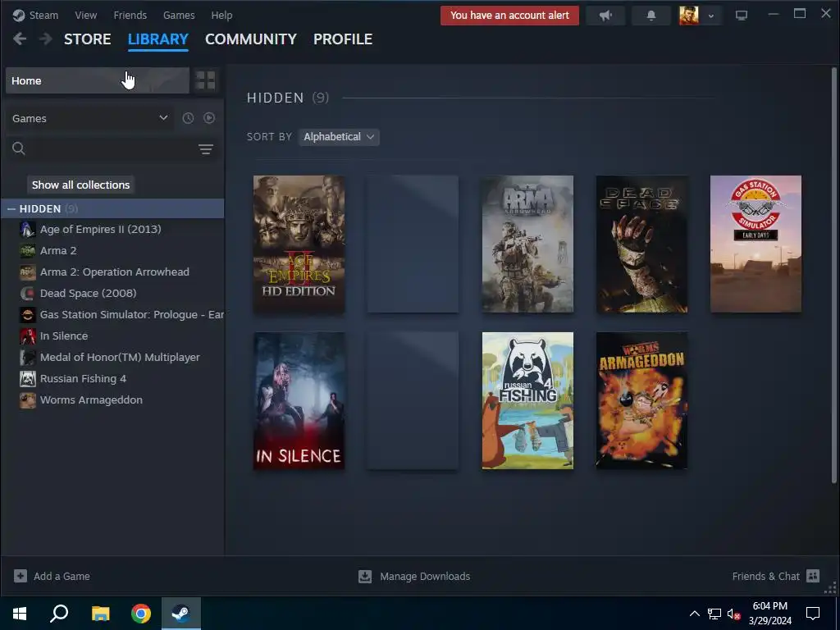Enter Big Picture mode via monitor icon
The image size is (840, 630).
[x=742, y=16]
